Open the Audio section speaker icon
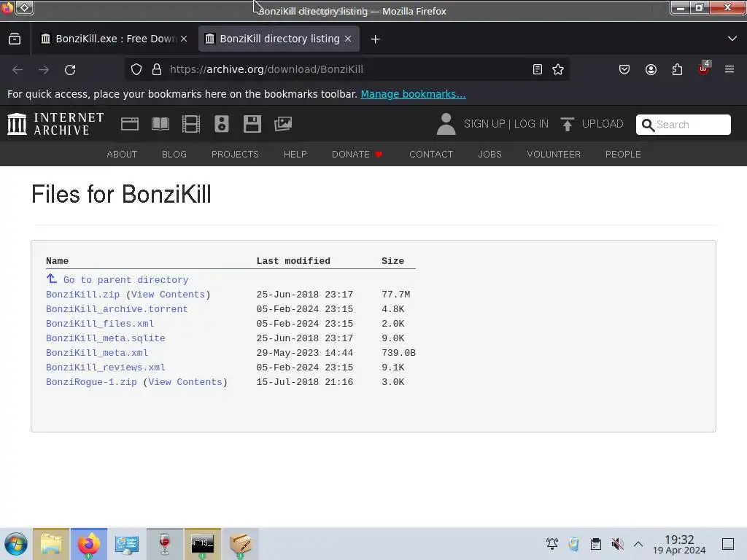 (222, 124)
